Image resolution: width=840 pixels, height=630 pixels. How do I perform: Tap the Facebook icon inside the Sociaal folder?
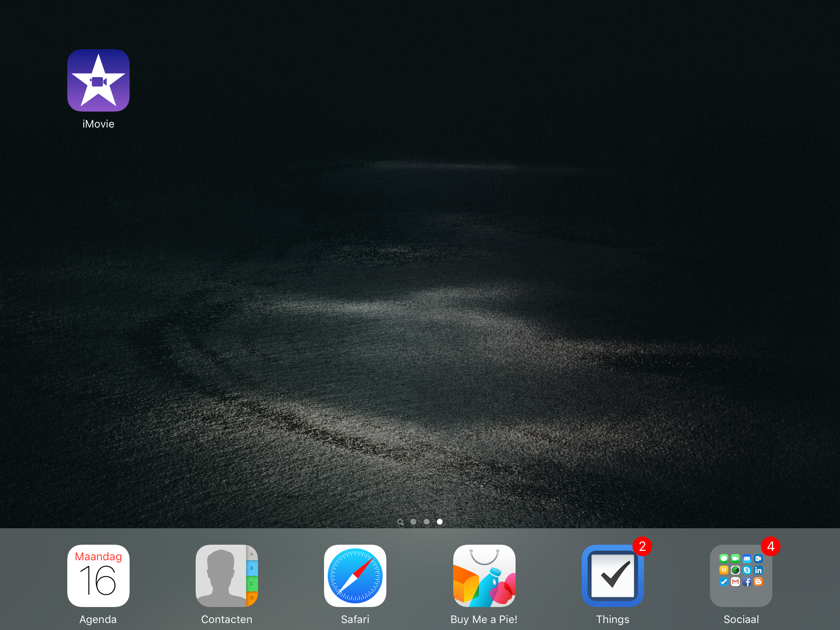point(747,582)
